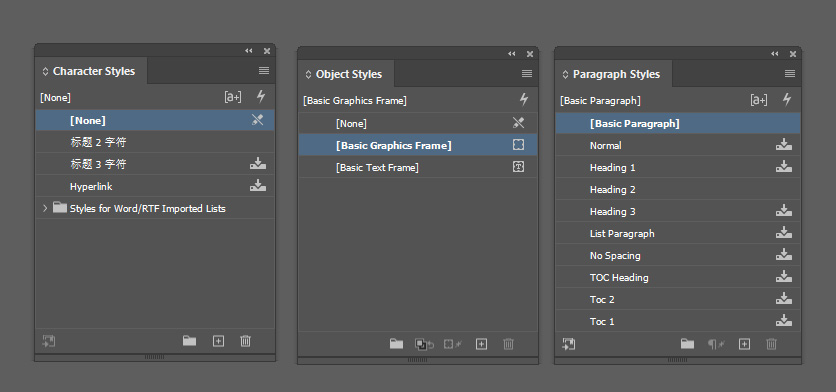Delete selected character style with trash icon

tap(245, 341)
